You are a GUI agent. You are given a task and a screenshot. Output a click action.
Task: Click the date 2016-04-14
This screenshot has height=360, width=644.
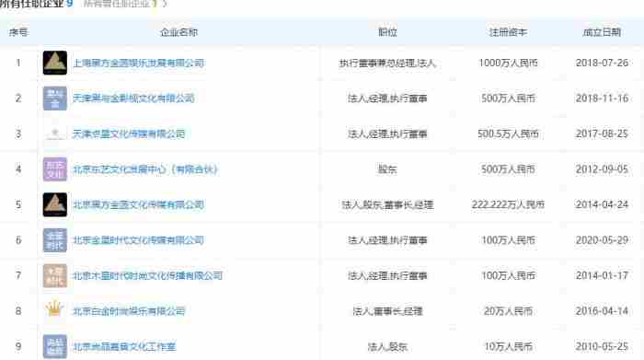(602, 311)
